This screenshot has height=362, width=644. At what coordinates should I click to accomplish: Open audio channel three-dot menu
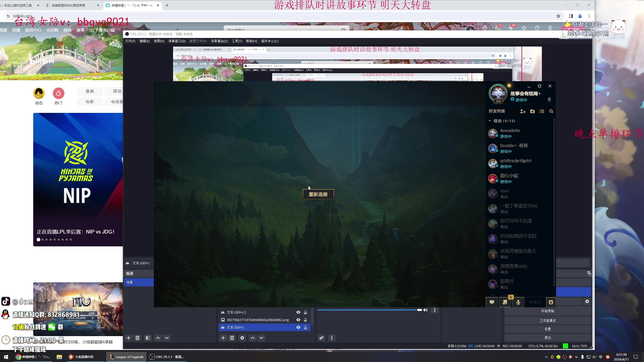point(434,310)
